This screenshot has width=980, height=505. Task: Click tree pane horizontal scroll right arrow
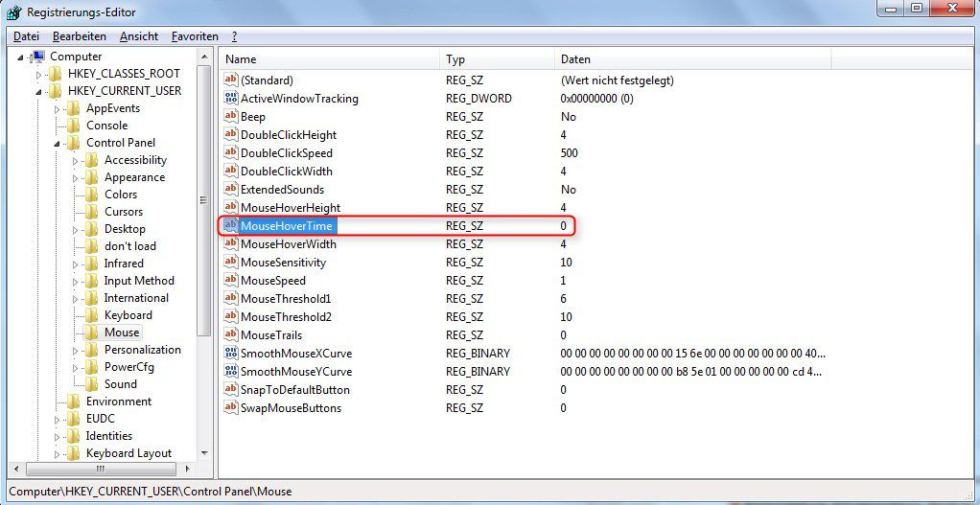(x=190, y=469)
